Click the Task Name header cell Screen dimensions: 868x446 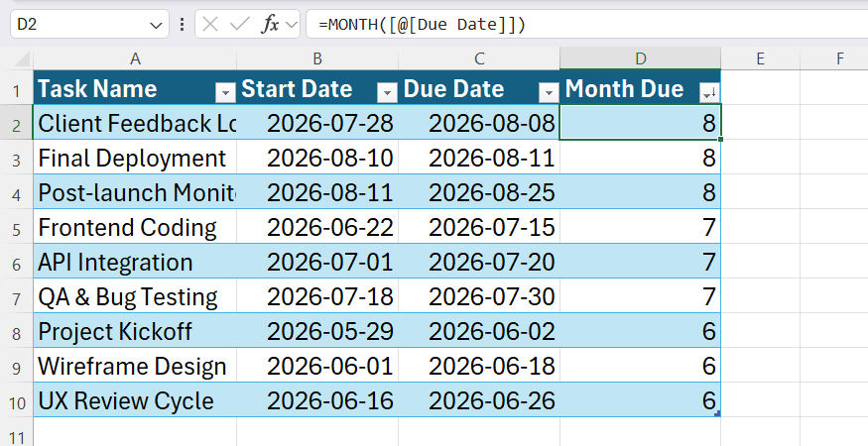[x=135, y=87]
